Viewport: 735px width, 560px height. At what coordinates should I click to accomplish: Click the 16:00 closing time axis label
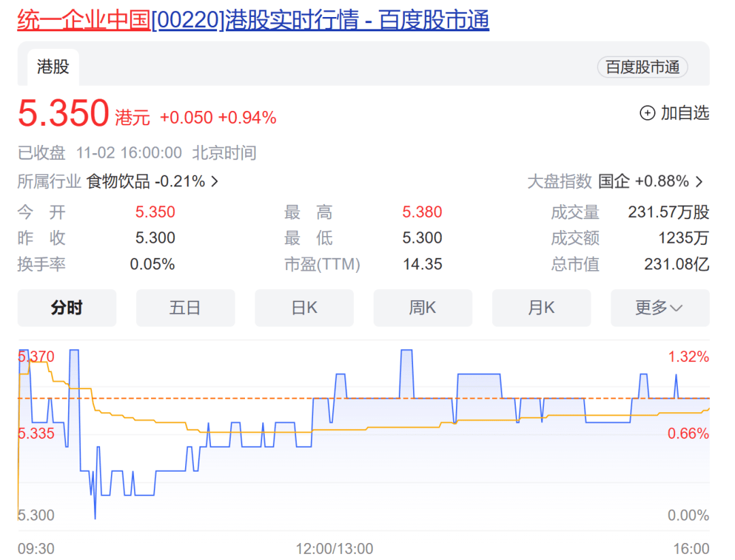point(691,548)
